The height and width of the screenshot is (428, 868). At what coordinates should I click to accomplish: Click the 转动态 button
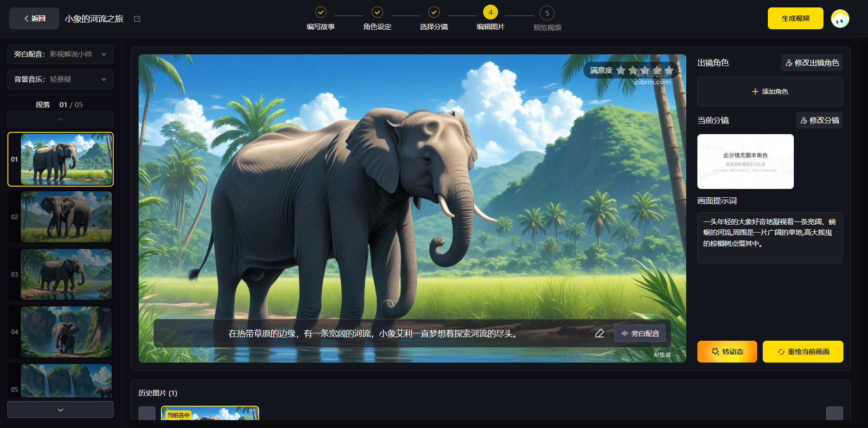tap(727, 352)
